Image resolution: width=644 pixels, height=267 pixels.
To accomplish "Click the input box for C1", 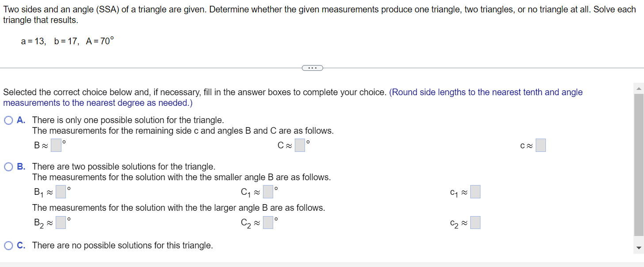I will [268, 192].
